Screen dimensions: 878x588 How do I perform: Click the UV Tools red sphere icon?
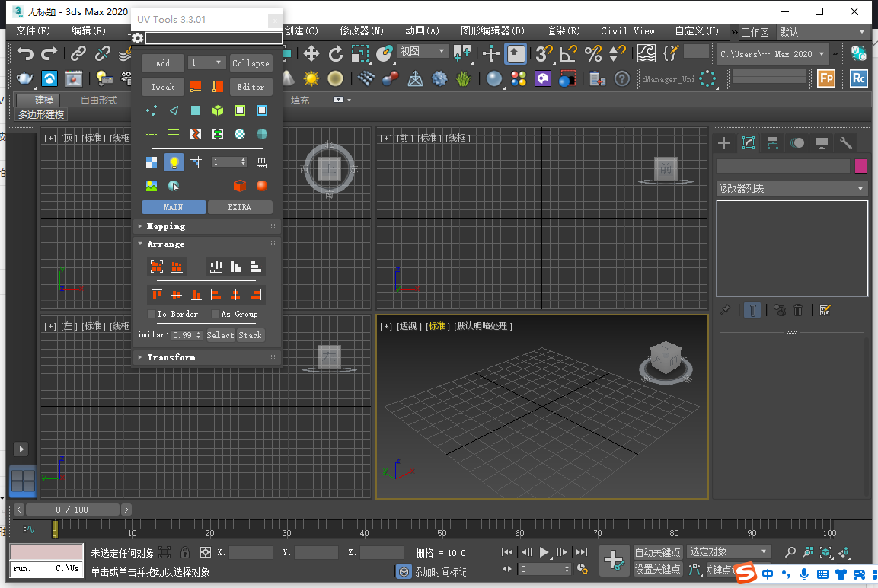(x=261, y=186)
